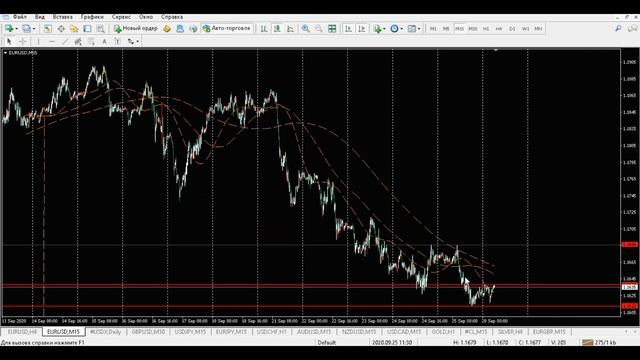This screenshot has height=360, width=640.
Task: Select the Fibonacci retracement tool
Action: [x=91, y=41]
